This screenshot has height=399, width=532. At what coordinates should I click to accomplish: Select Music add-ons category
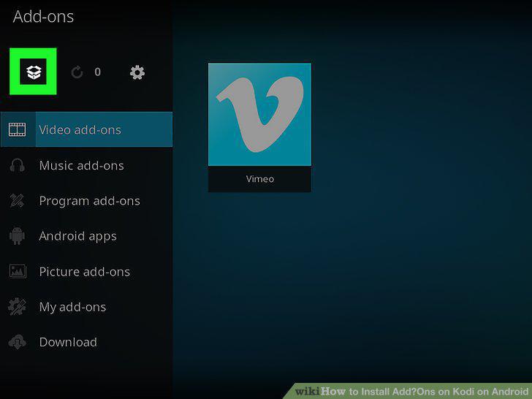click(86, 166)
